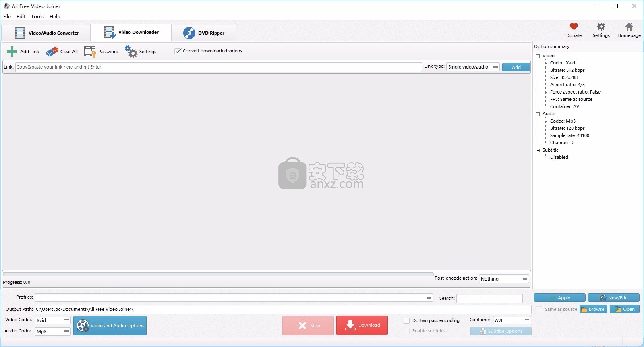This screenshot has height=347, width=644.
Task: Select Codec: Xvid in summary
Action: [x=563, y=63]
